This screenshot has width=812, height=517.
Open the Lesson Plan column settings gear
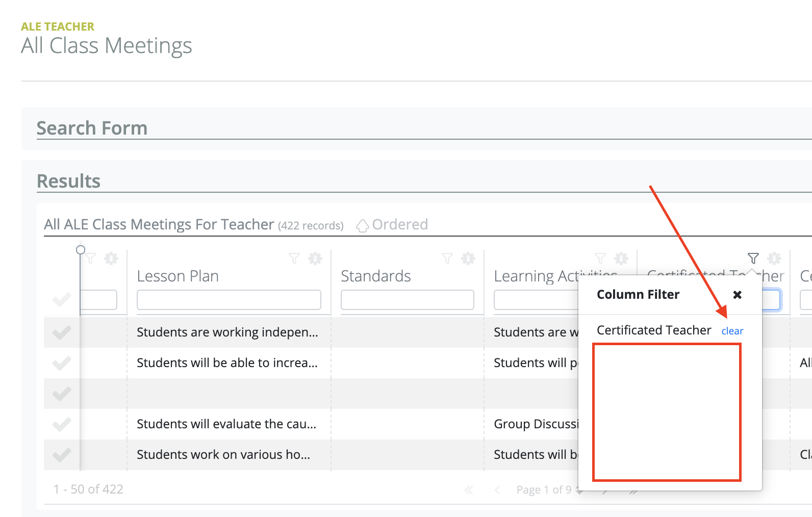tap(315, 258)
